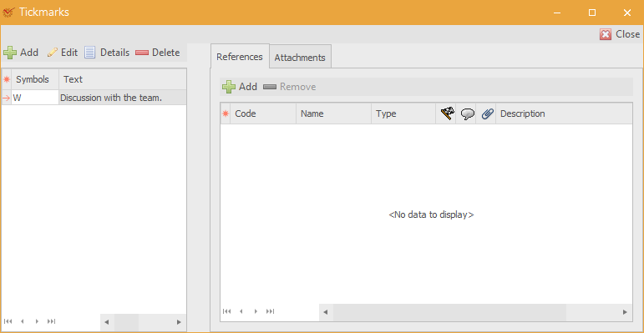The height and width of the screenshot is (333, 644).
Task: Switch to the References tab
Action: [240, 57]
